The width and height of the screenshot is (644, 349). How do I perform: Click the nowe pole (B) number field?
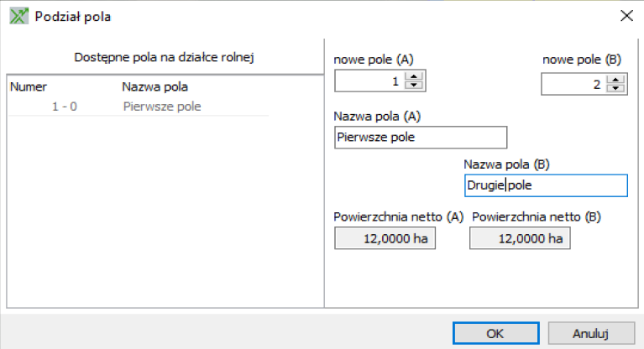(x=573, y=84)
